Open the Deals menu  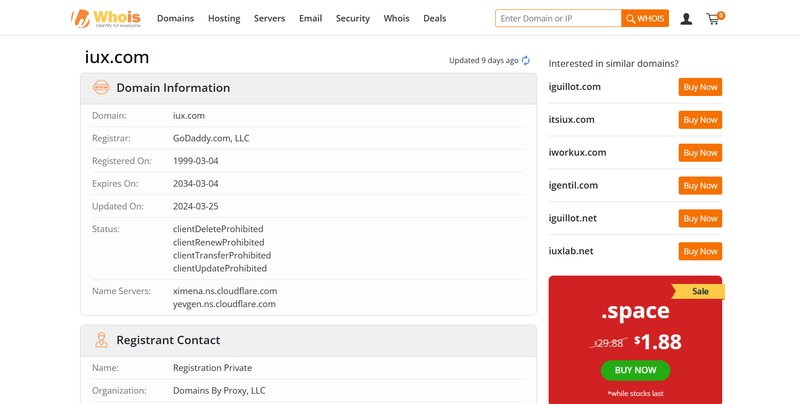coord(435,18)
